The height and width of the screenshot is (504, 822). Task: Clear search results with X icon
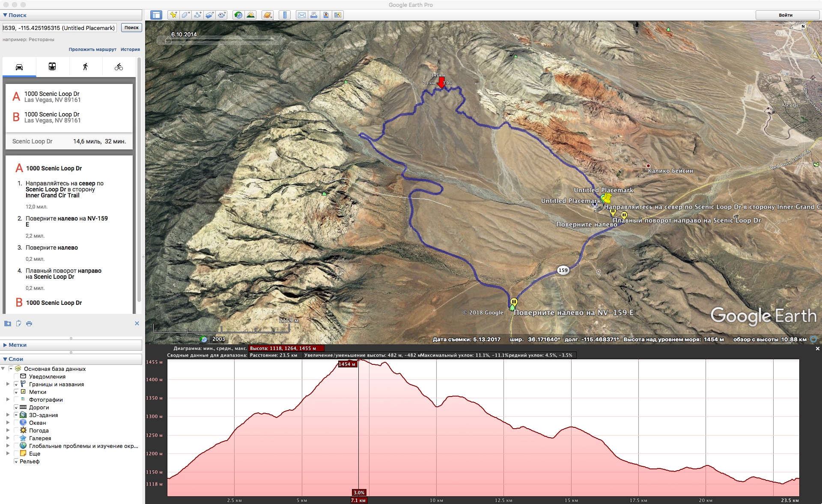[x=137, y=323]
